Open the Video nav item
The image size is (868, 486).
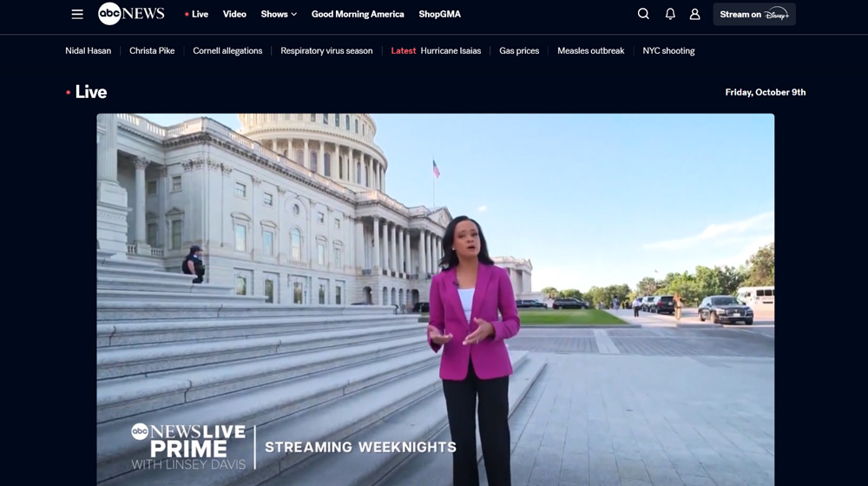click(234, 15)
